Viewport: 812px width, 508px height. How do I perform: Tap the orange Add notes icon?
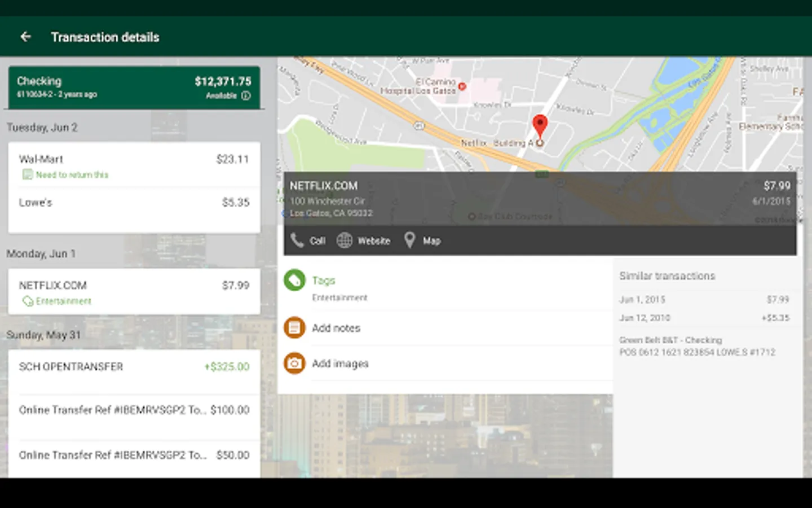(x=294, y=328)
